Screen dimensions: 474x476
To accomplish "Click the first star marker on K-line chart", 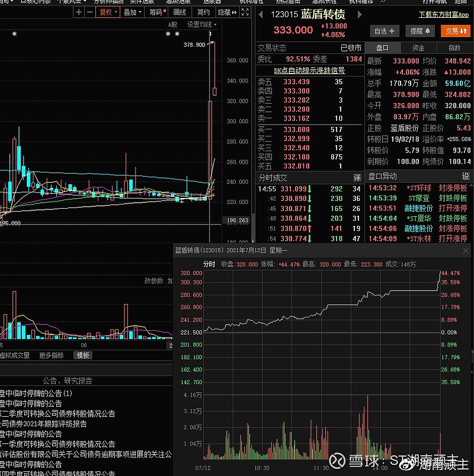I will click(x=14, y=34).
